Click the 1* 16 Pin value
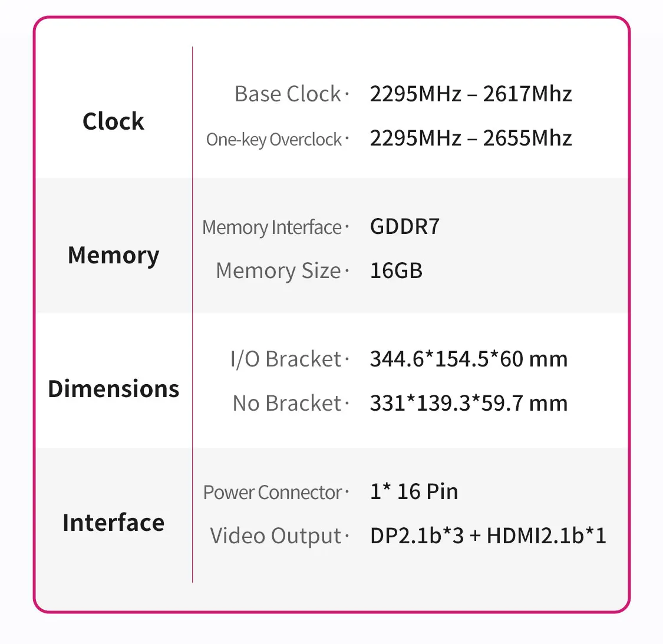This screenshot has height=644, width=663. pos(414,491)
